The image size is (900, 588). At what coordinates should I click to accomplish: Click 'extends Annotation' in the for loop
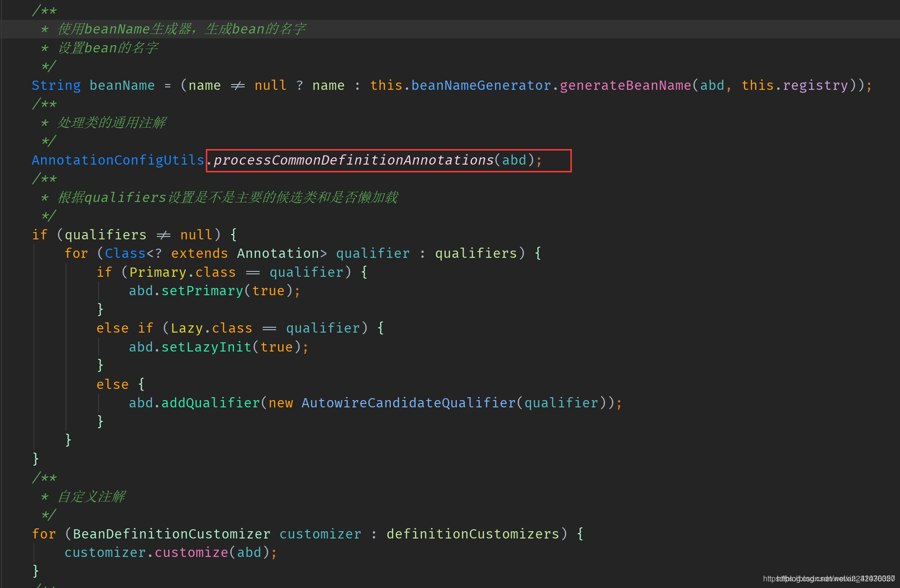point(245,253)
